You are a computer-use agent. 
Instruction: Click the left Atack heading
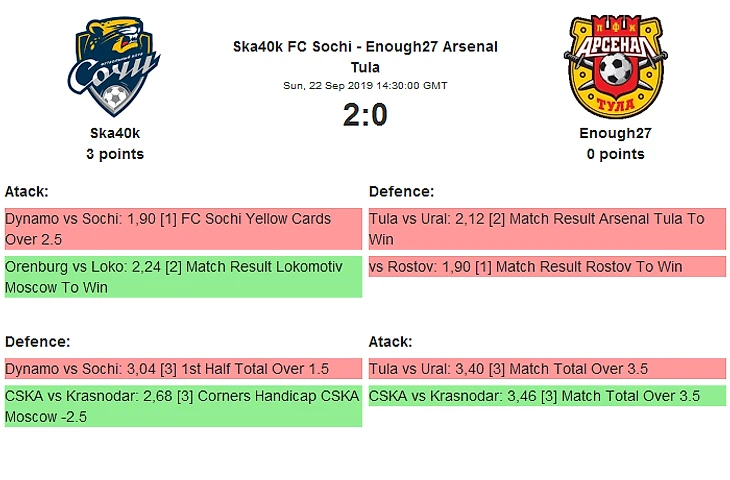(27, 191)
